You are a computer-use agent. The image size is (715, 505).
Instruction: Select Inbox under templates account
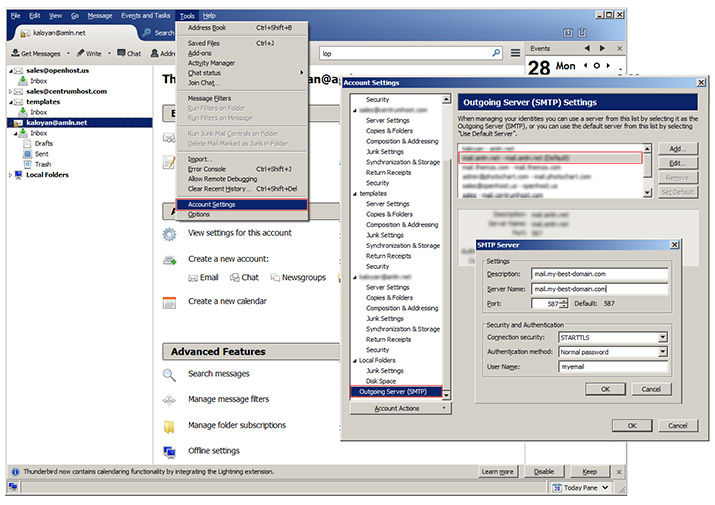[x=39, y=112]
